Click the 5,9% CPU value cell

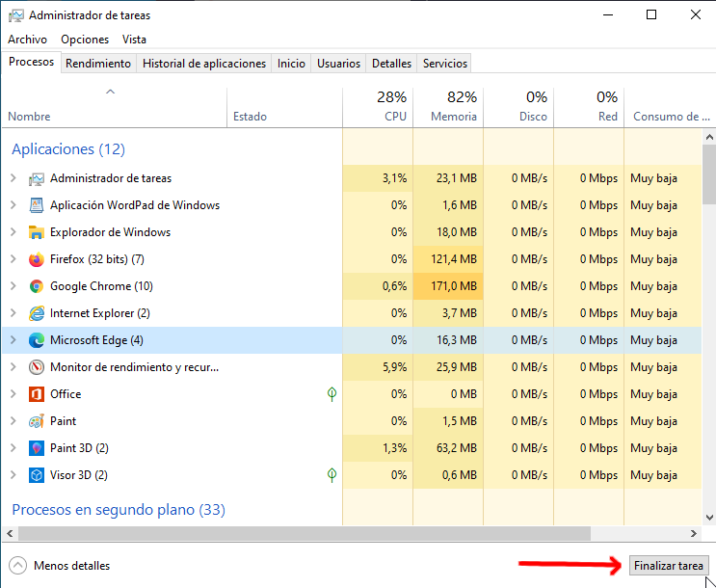[378, 367]
